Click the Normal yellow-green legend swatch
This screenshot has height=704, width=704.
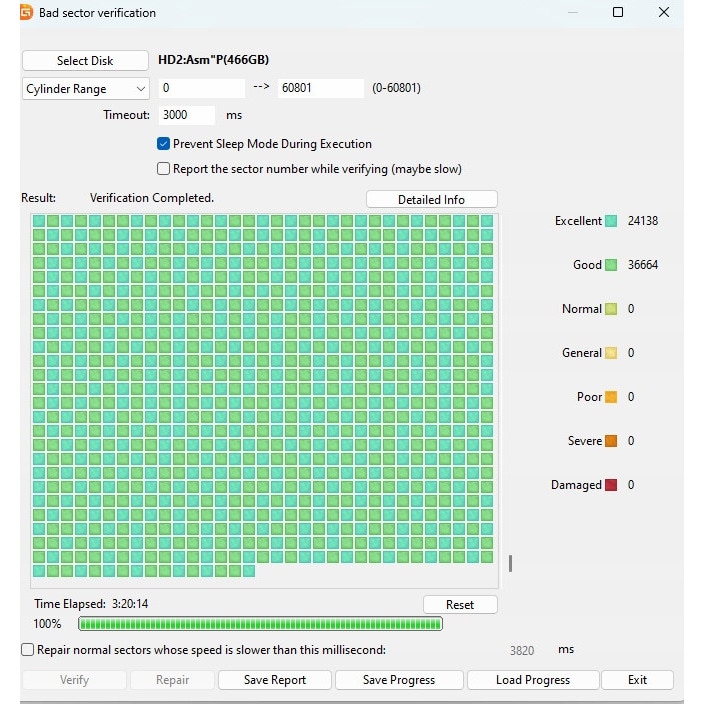tap(610, 309)
